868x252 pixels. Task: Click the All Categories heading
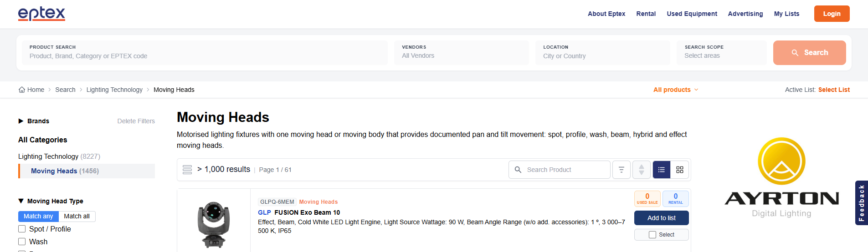tap(42, 140)
